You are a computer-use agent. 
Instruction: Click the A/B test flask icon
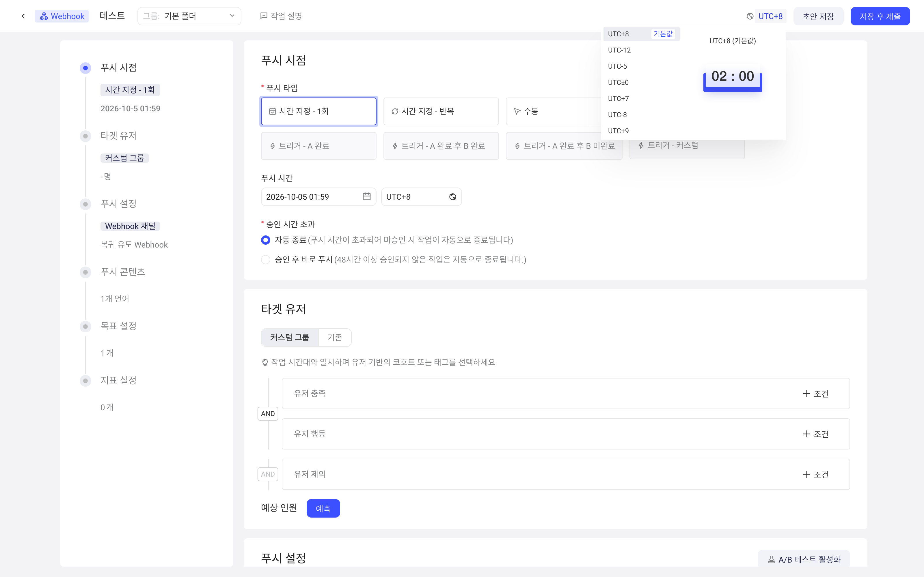pos(771,559)
